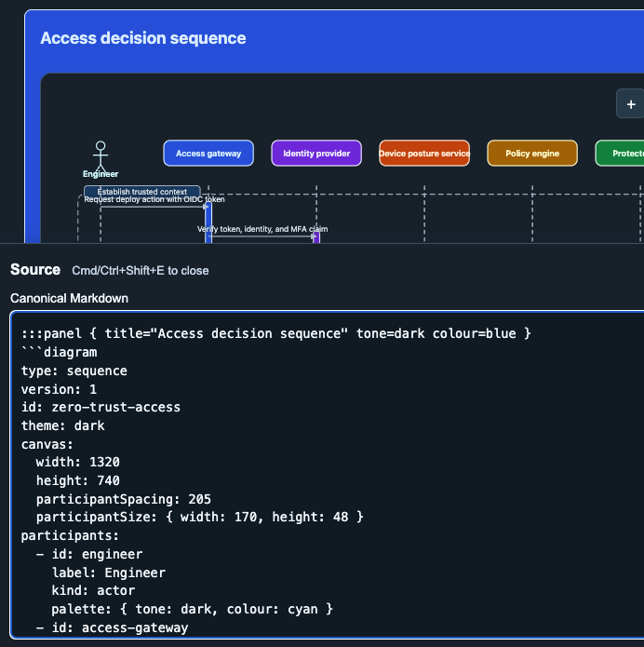The height and width of the screenshot is (647, 644).
Task: Select the Engineer actor figure
Action: coord(101,159)
